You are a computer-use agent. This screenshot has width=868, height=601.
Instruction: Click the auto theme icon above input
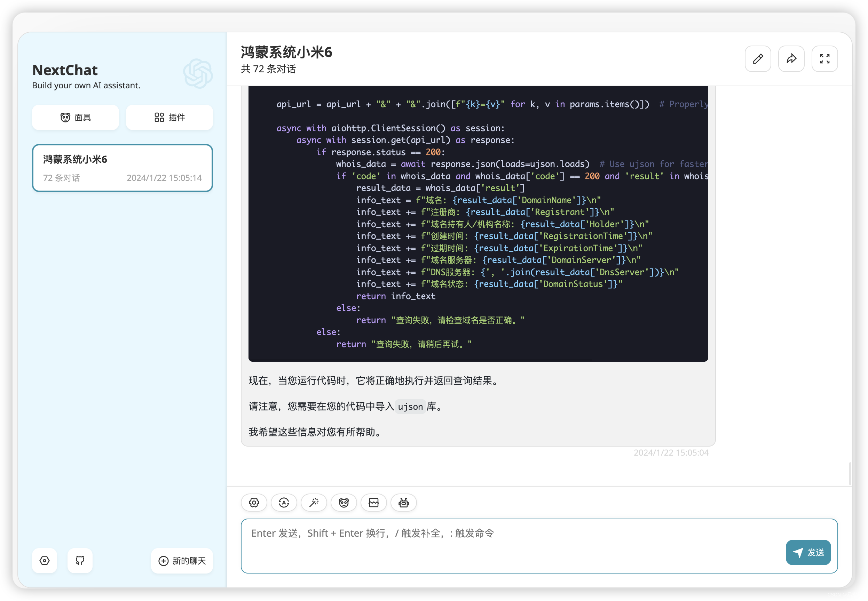tap(284, 502)
